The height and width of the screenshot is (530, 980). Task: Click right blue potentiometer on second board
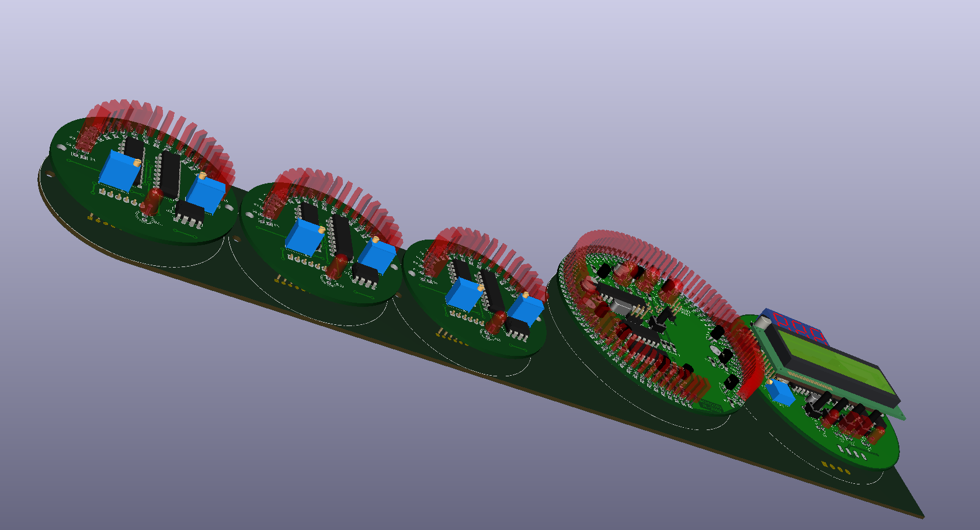tap(378, 257)
